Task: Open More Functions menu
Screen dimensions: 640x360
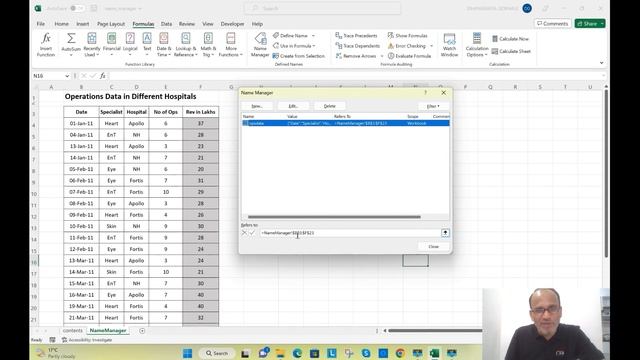Action: (x=231, y=45)
